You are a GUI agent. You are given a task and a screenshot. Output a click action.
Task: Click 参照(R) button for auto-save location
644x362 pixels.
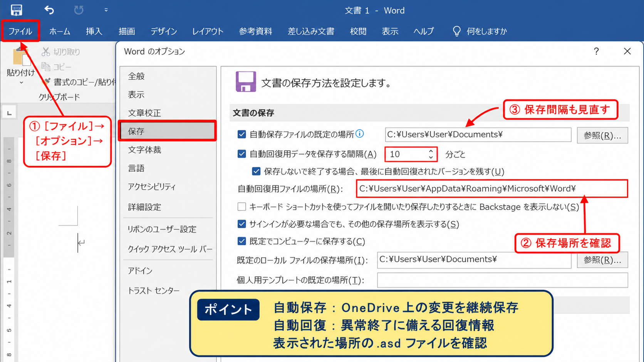pyautogui.click(x=602, y=135)
